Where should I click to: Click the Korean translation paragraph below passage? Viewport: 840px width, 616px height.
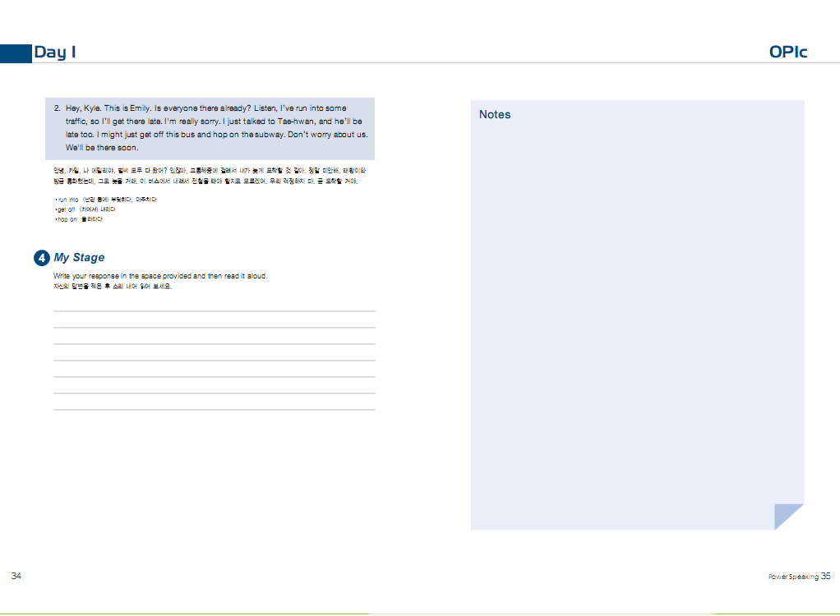[x=210, y=175]
